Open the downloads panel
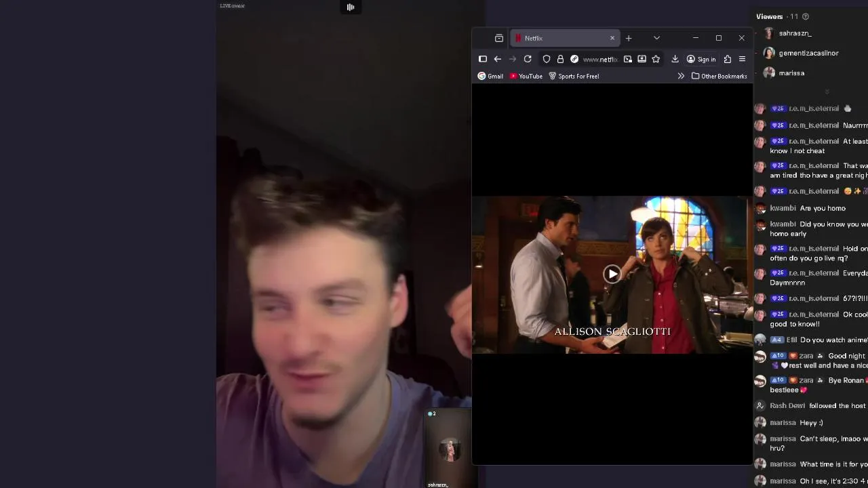 [x=675, y=59]
